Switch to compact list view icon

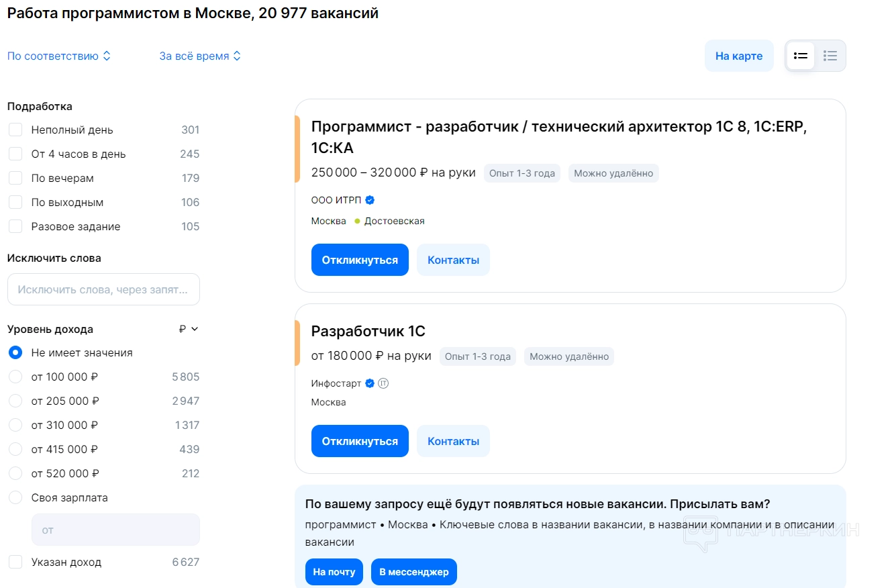[830, 56]
